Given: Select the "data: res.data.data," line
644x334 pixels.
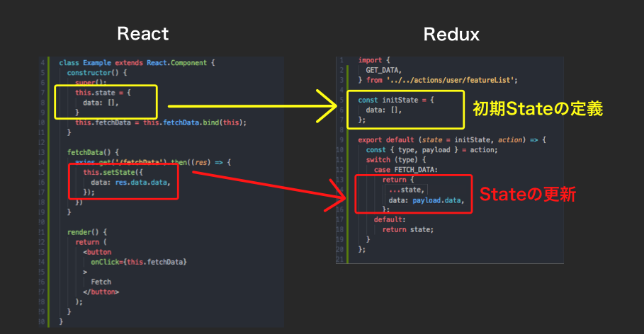Looking at the screenshot, I should (130, 182).
